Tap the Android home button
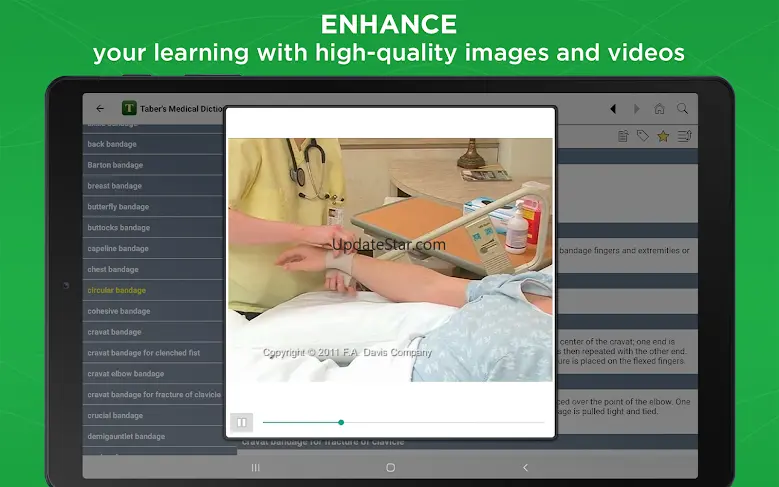Image resolution: width=779 pixels, height=487 pixels. (390, 468)
